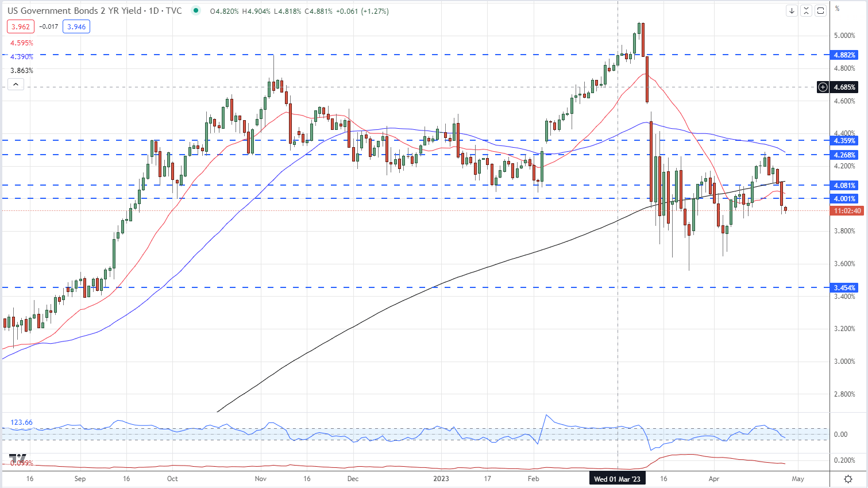Collapse the indicator legend with the caret button
This screenshot has width=868, height=488.
[16, 84]
